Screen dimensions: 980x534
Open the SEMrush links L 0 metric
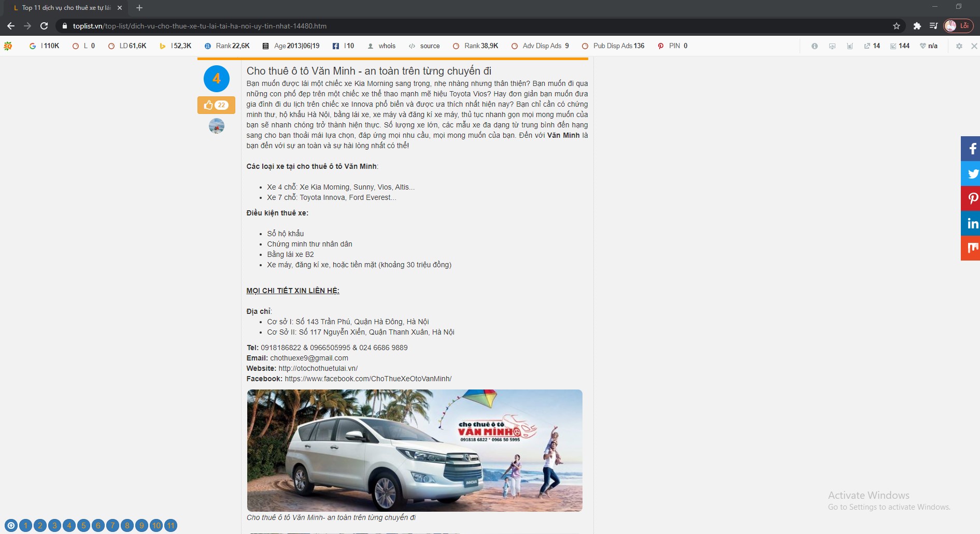point(84,46)
